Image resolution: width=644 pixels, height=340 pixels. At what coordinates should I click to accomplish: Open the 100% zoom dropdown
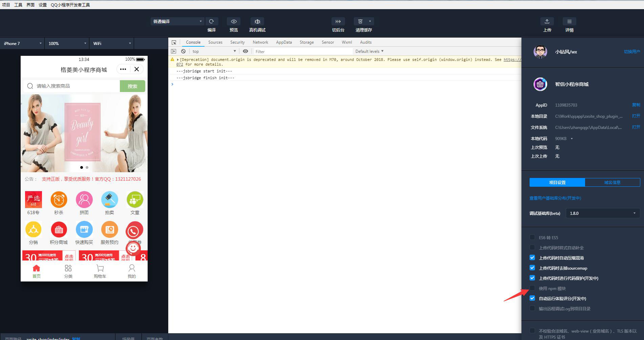[x=67, y=43]
